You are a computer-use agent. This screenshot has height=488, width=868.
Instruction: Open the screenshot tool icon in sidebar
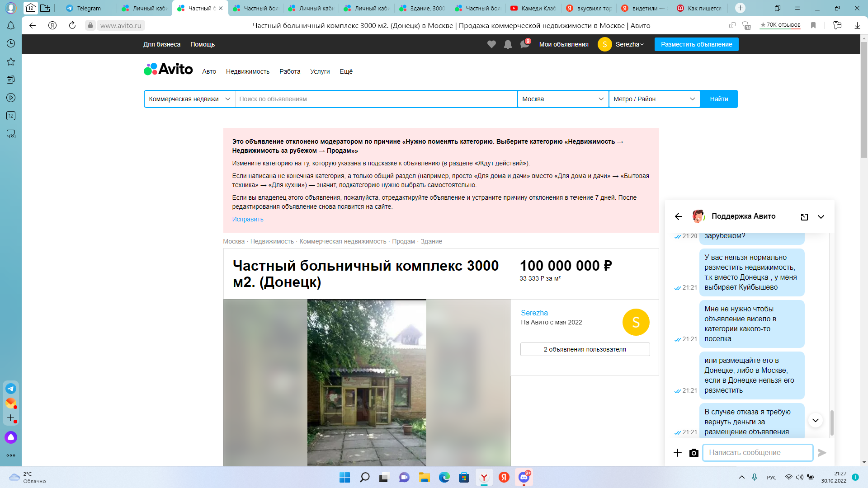pos(11,134)
